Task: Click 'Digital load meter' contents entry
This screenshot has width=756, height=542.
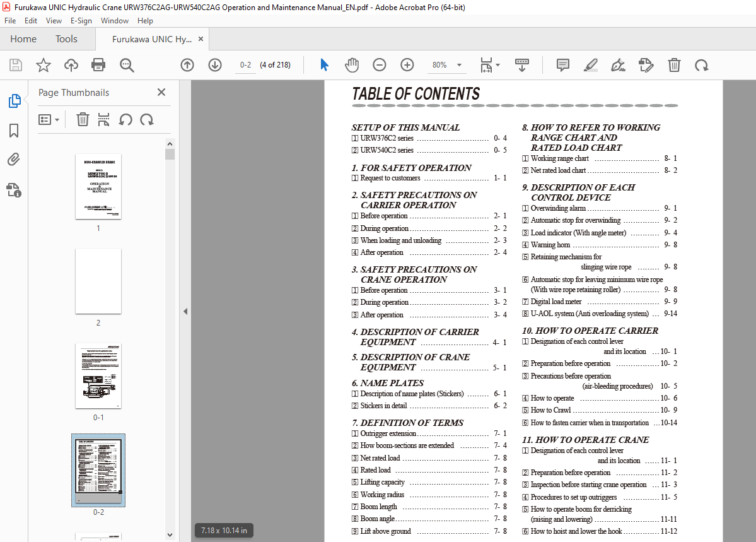Action: pyautogui.click(x=600, y=302)
